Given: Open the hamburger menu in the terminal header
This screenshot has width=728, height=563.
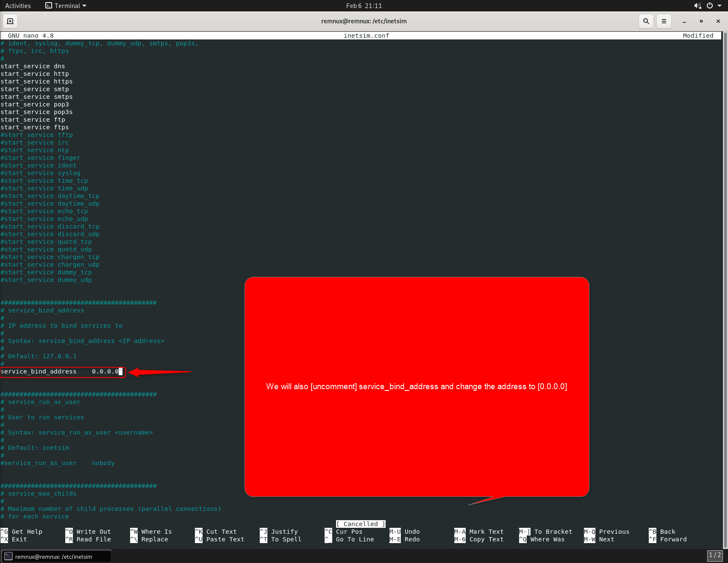Looking at the screenshot, I should click(664, 21).
